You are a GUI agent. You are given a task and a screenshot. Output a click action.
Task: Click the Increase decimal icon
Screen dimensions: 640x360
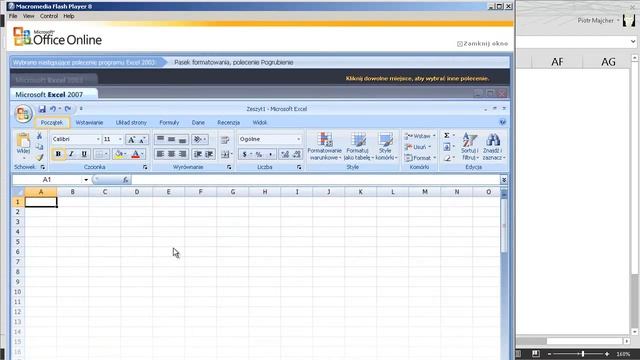[x=285, y=154]
